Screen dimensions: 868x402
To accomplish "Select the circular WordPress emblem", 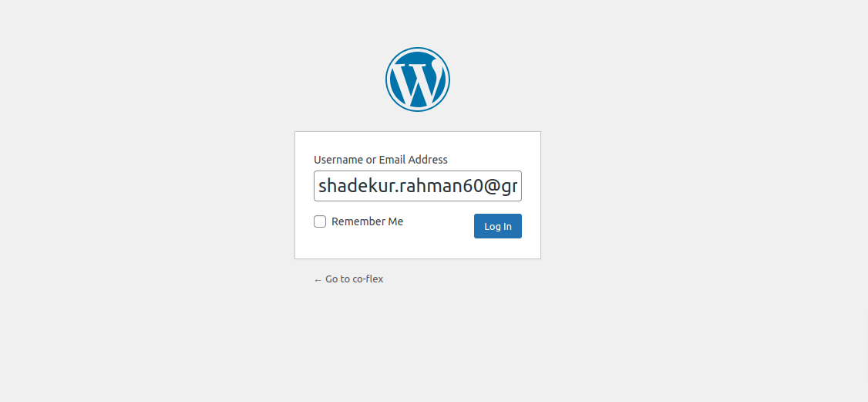I will pyautogui.click(x=417, y=79).
